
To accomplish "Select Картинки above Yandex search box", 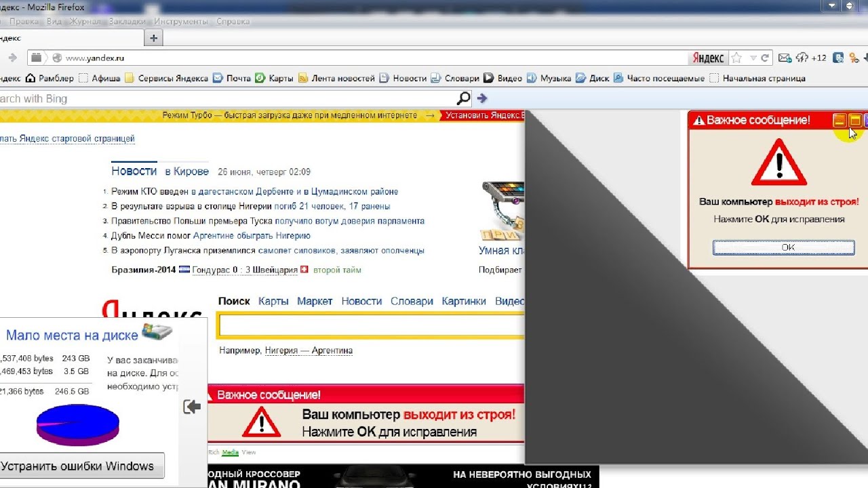I will click(x=464, y=301).
